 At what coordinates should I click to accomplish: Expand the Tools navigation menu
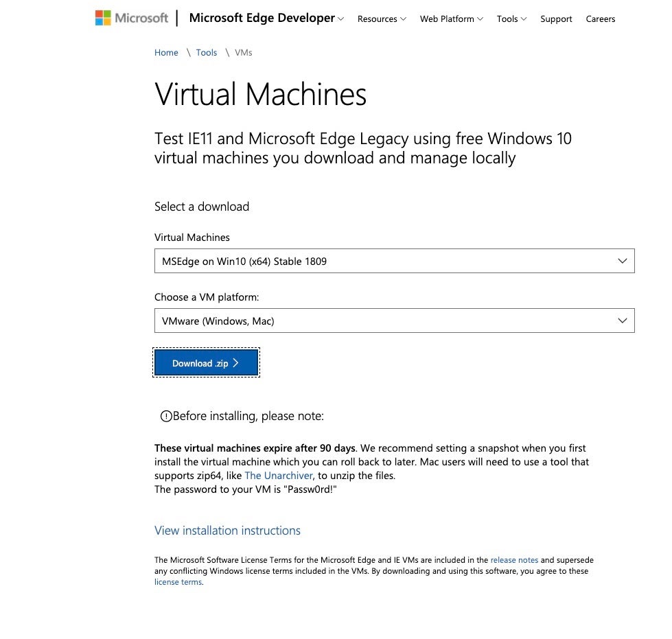coord(511,19)
